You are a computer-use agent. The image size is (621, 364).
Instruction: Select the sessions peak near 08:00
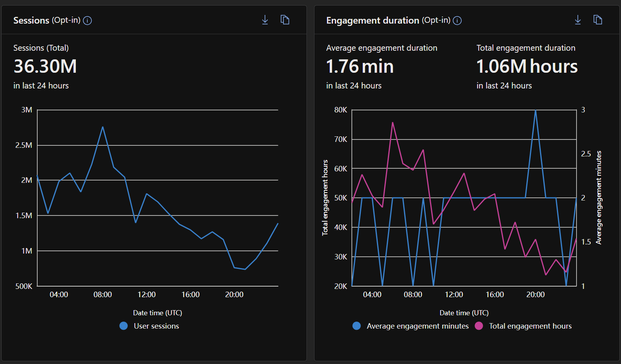click(x=103, y=127)
